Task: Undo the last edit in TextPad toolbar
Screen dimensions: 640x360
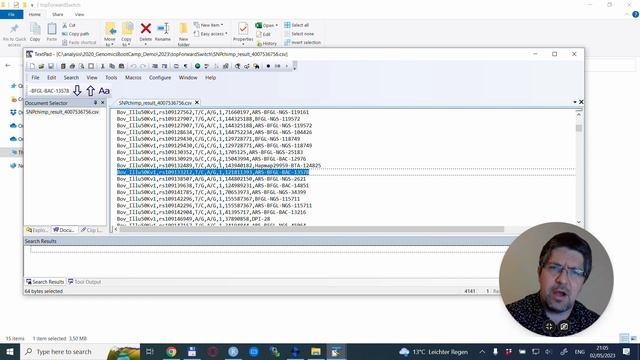Action: [x=133, y=66]
